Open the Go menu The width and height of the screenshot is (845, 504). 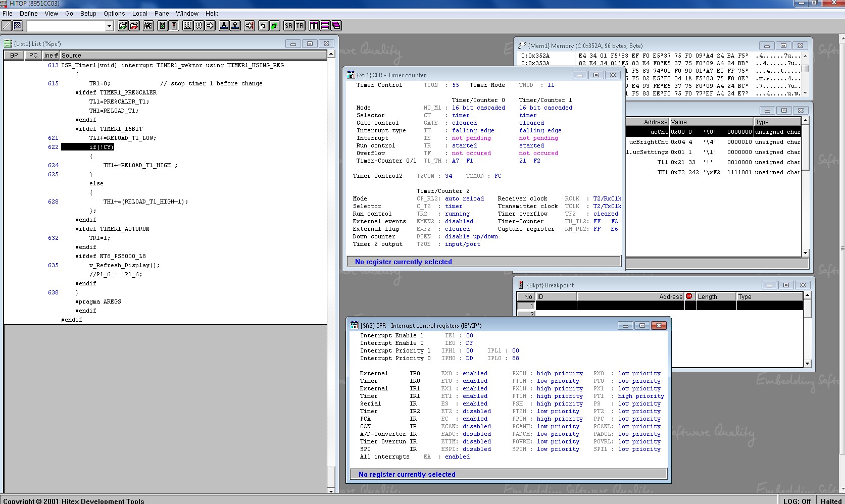(x=69, y=14)
